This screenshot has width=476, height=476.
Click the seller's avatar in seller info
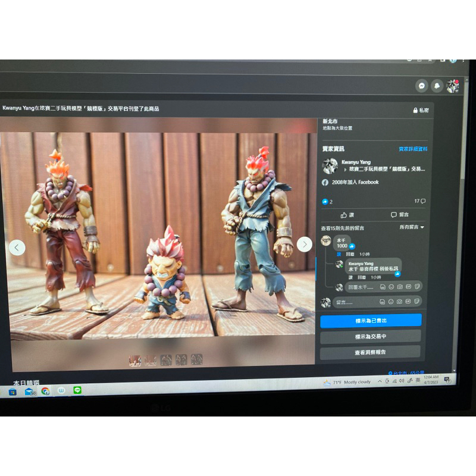coord(330,166)
